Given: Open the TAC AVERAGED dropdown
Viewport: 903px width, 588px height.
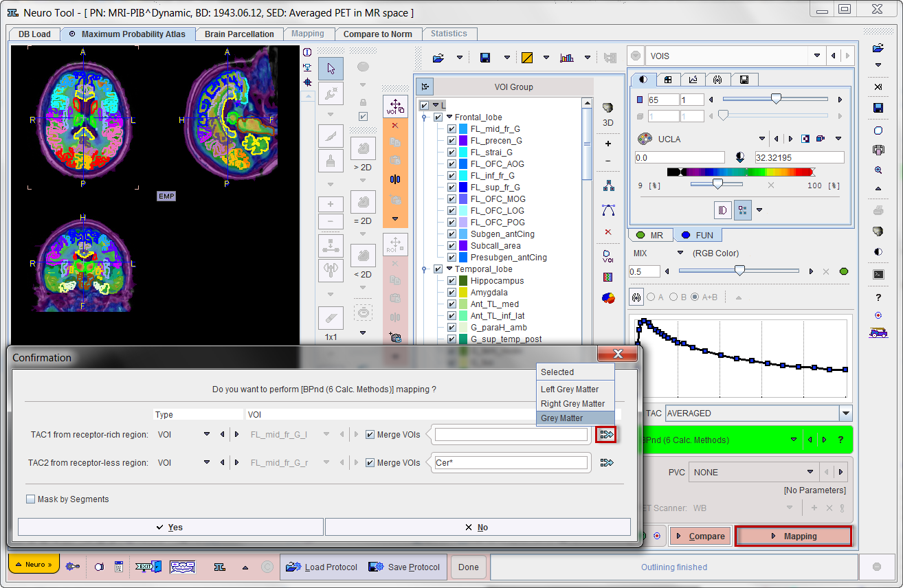Looking at the screenshot, I should coord(845,414).
